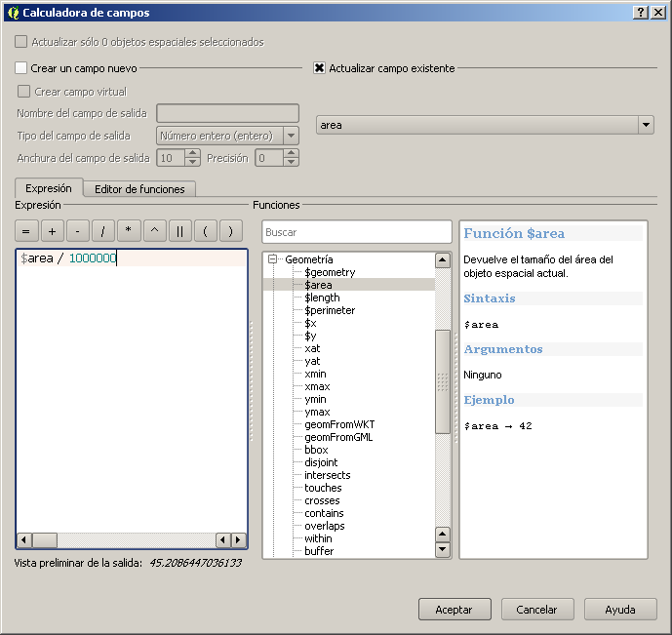The image size is (672, 635).
Task: Open help with Ayuda button
Action: (x=620, y=610)
